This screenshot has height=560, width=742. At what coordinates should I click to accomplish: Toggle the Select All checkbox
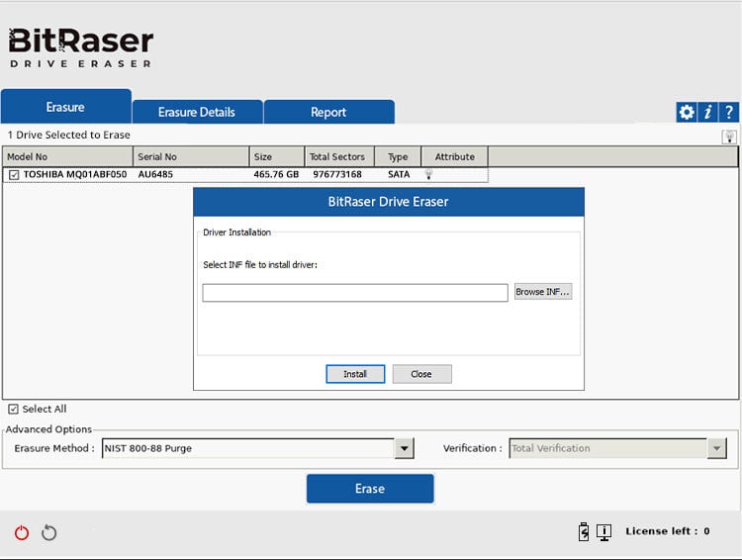point(13,409)
